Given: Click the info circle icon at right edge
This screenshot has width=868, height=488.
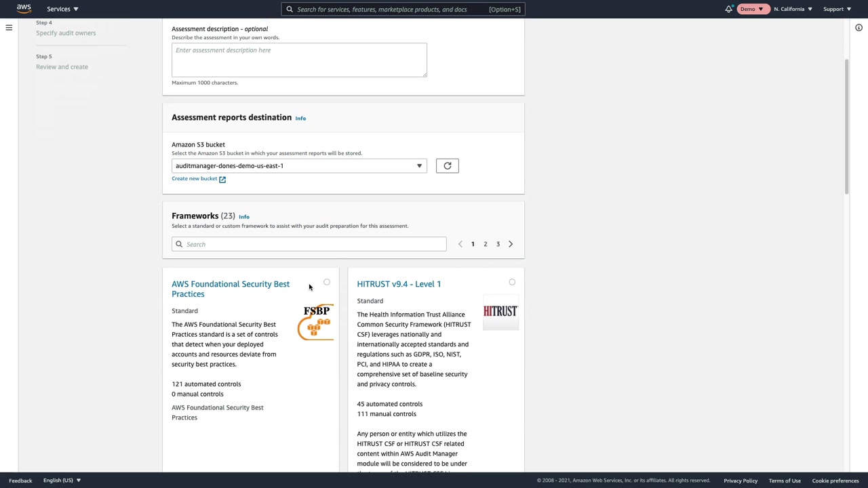Looking at the screenshot, I should click(x=859, y=28).
